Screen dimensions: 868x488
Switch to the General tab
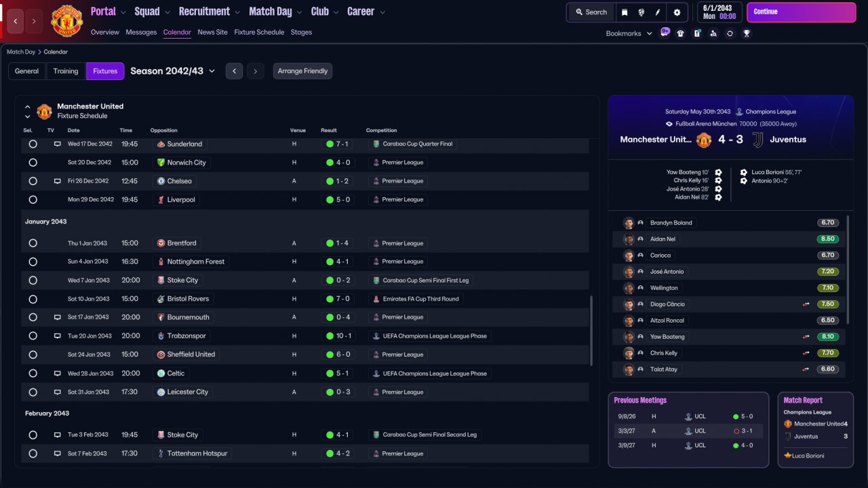pos(27,71)
